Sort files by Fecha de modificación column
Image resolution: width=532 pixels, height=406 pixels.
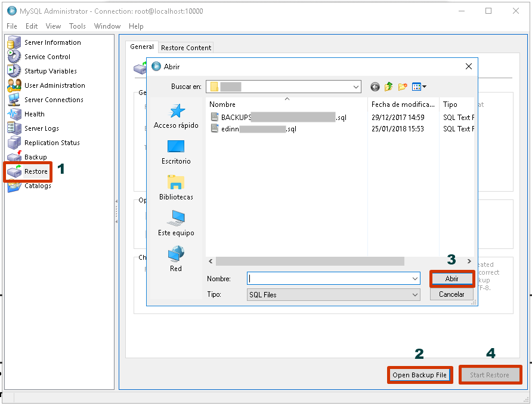(403, 104)
